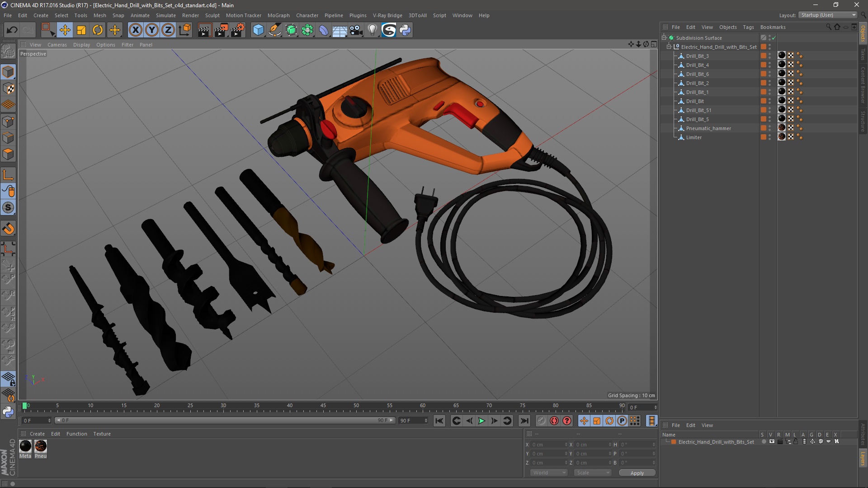868x488 pixels.
Task: Add Floor environment object icon
Action: 340,30
